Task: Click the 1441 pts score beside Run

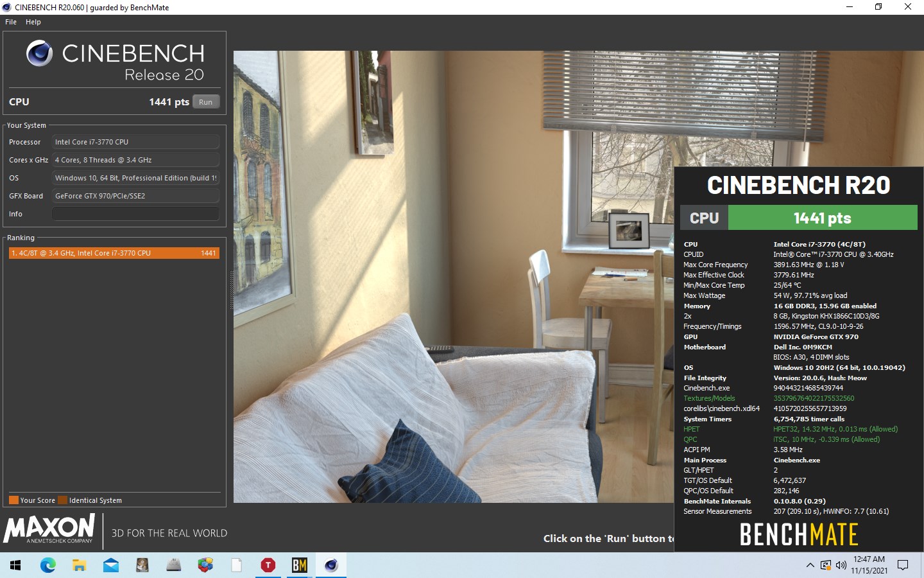Action: click(x=169, y=102)
